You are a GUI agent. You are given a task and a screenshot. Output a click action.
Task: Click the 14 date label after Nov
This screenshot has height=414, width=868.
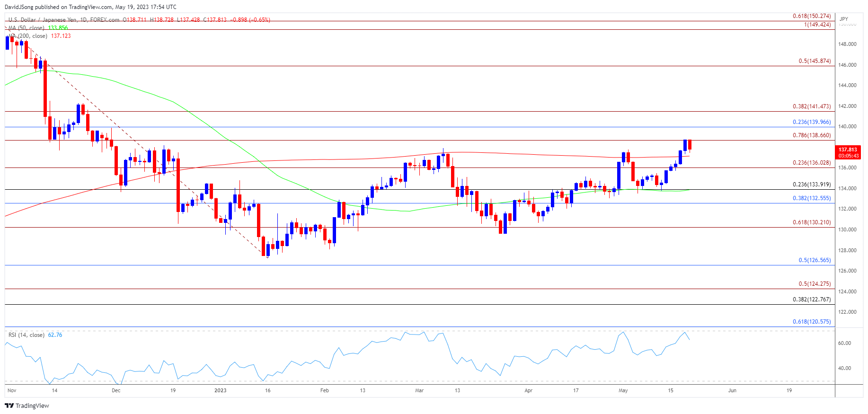(54, 390)
